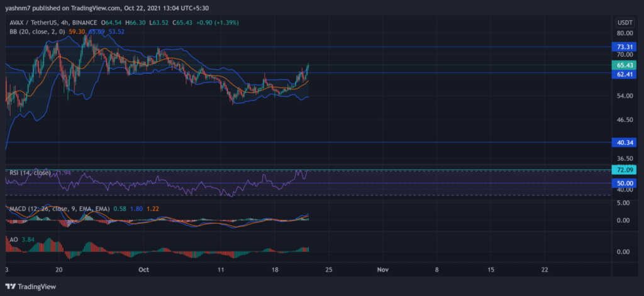Image resolution: width=644 pixels, height=296 pixels.
Task: Click the AVAX / TetherUS symbol title
Action: click(x=35, y=23)
